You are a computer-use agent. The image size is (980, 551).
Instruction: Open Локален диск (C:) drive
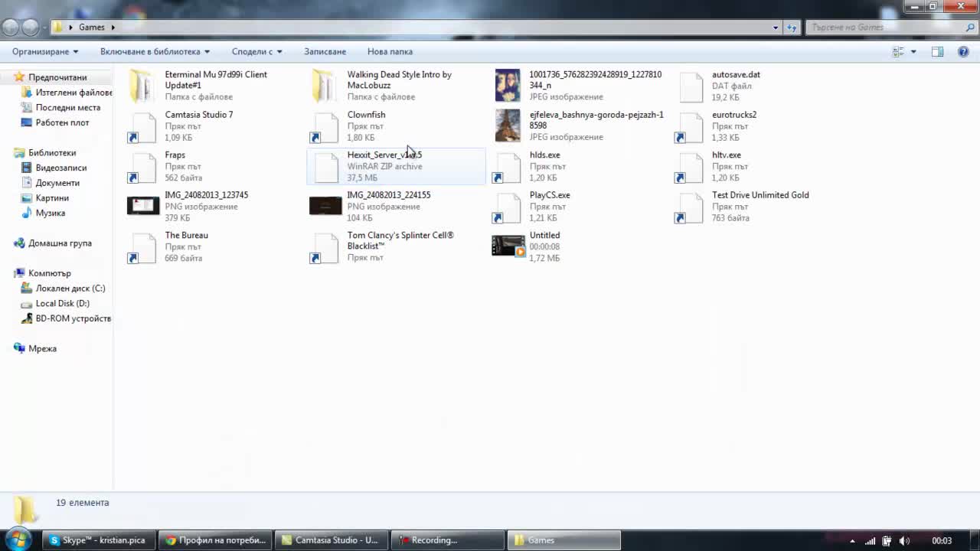tap(70, 289)
